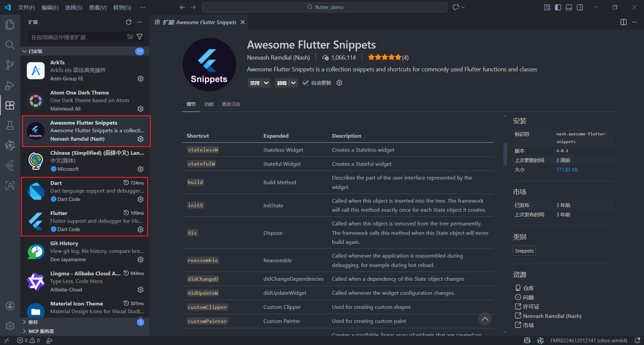Open the Edit menu
The image size is (644, 345).
pos(50,7)
